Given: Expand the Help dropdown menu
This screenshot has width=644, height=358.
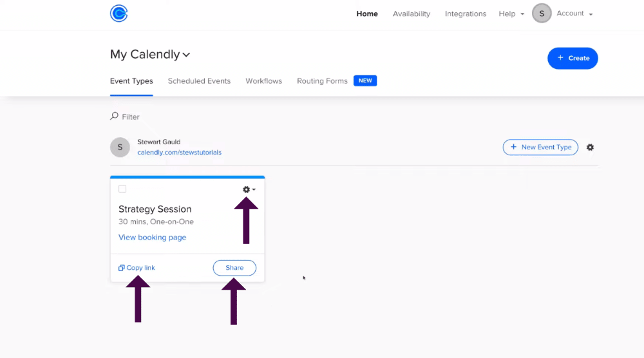Looking at the screenshot, I should coord(511,14).
